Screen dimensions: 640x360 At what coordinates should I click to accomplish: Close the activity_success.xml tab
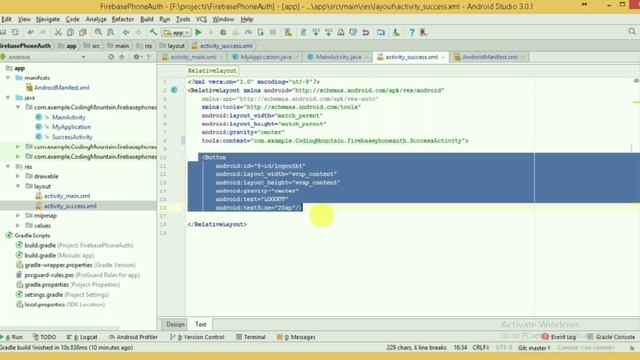tap(443, 57)
